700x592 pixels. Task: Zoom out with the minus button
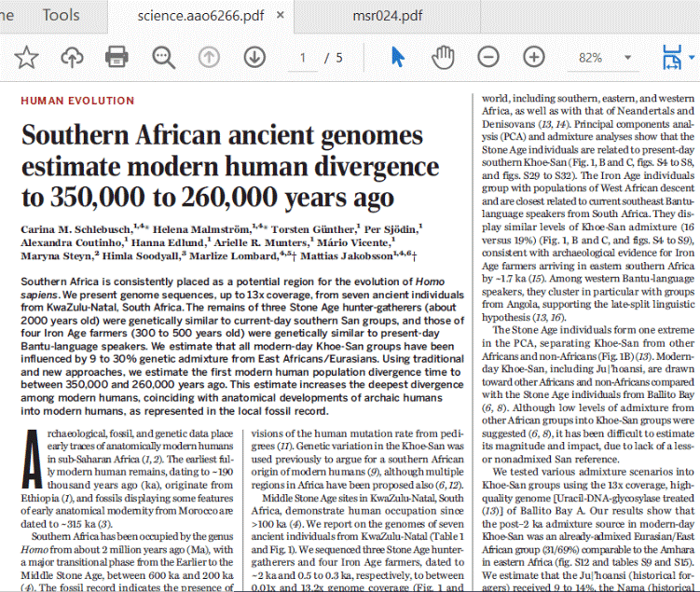pyautogui.click(x=487, y=57)
